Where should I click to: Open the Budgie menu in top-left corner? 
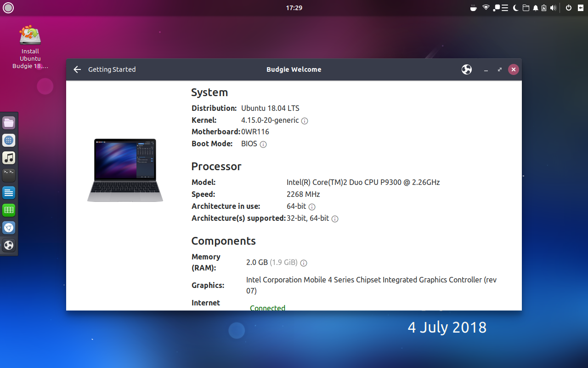[x=8, y=8]
